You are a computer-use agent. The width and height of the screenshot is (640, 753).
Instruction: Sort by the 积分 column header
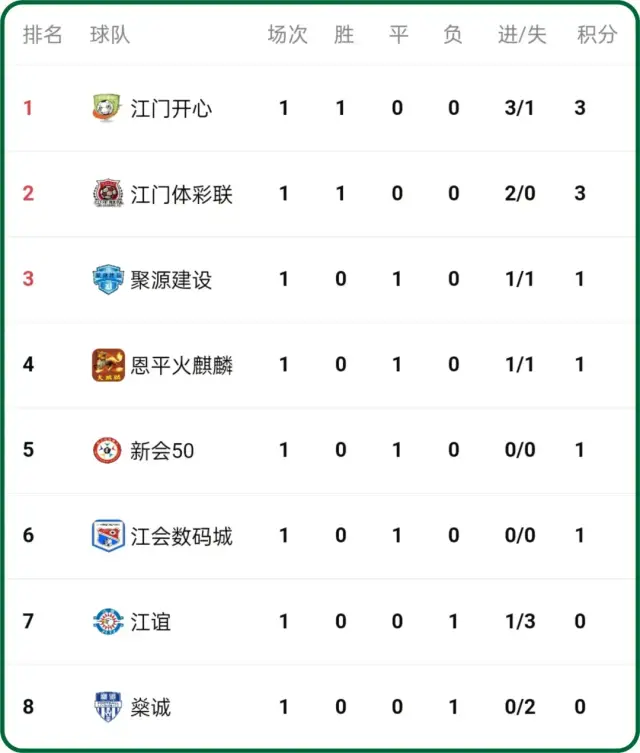(597, 35)
